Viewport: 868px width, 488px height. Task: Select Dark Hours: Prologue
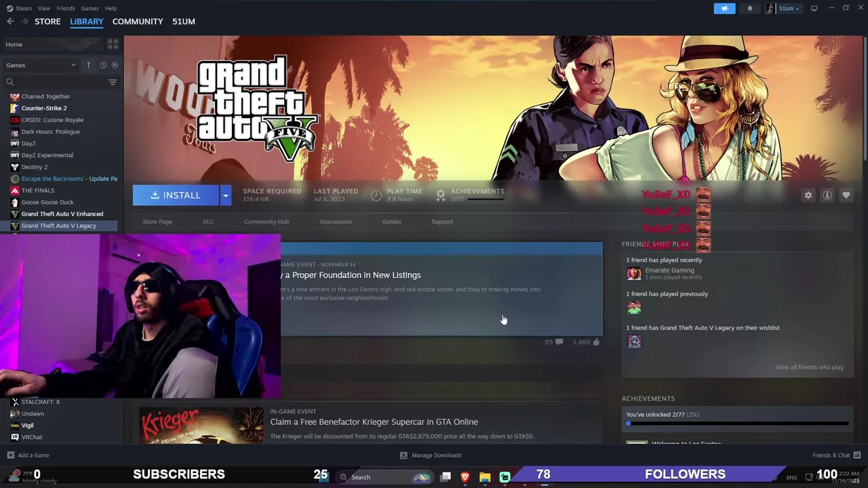click(x=50, y=131)
